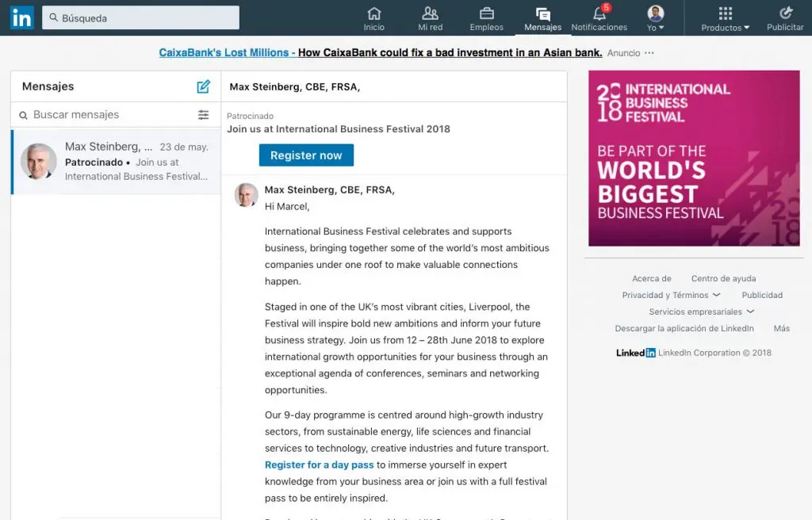Click the magnifier icon in Buscar mensajes
The image size is (812, 520).
23,116
